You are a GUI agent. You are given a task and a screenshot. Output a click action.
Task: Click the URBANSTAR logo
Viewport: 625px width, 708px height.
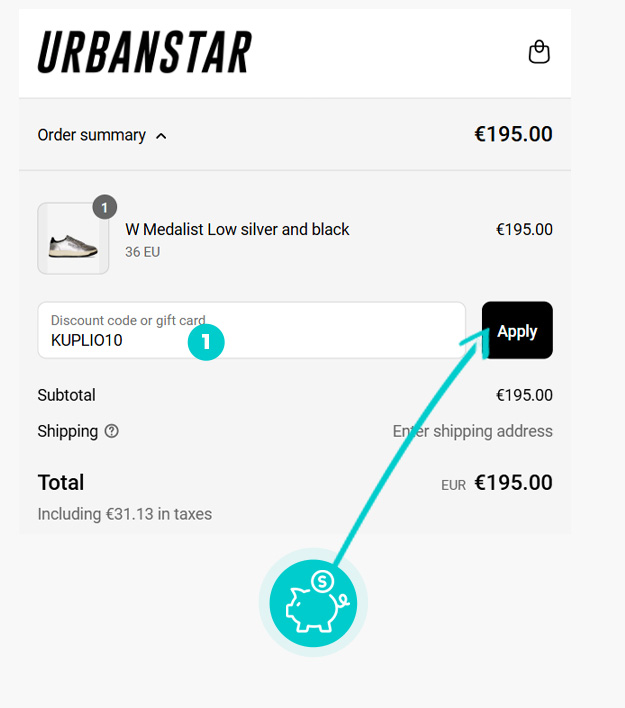pyautogui.click(x=145, y=52)
